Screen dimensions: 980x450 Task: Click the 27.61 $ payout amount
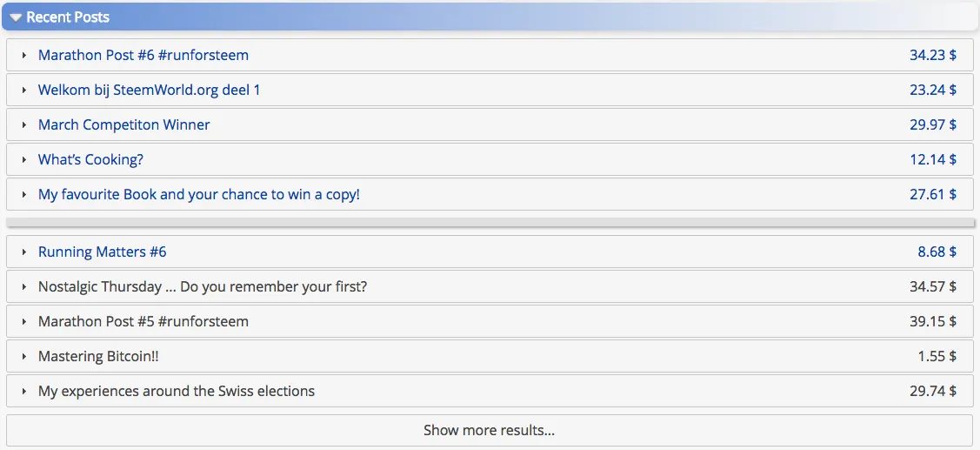[932, 194]
